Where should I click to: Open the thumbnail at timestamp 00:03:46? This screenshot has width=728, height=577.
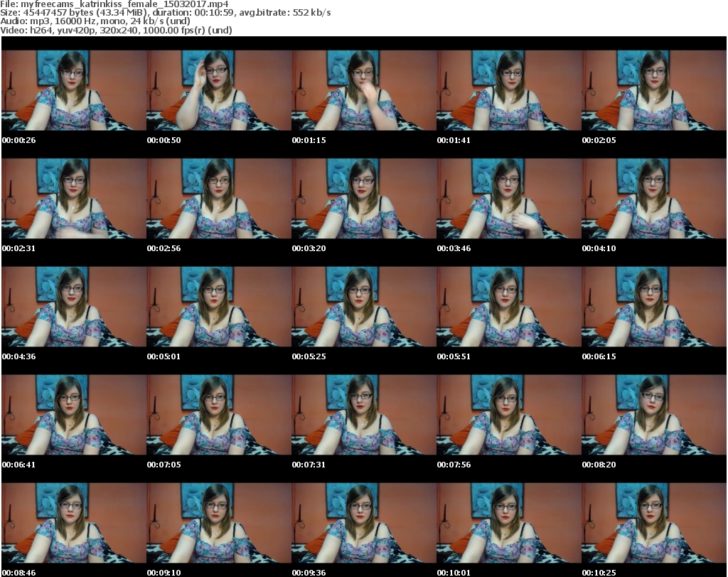[x=509, y=198]
